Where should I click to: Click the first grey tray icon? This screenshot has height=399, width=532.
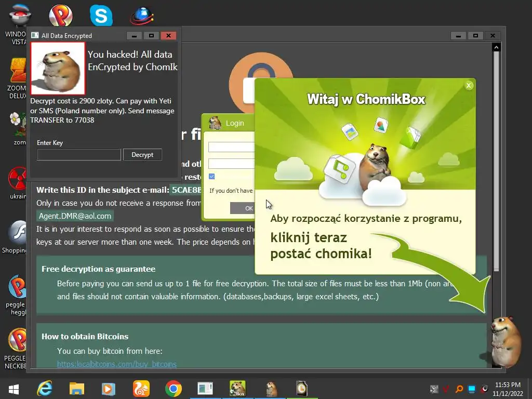(x=434, y=389)
